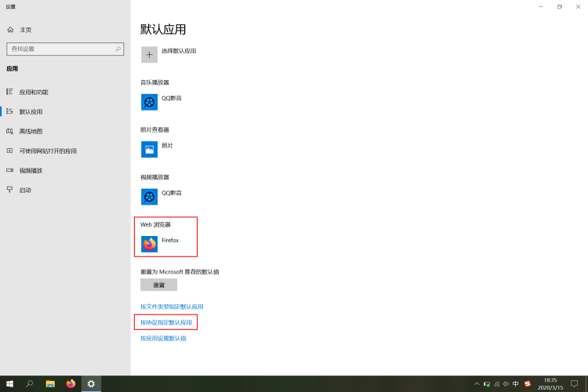This screenshot has height=392, width=588.
Task: Click the search magnifier in 查找设置 box
Action: tap(118, 49)
